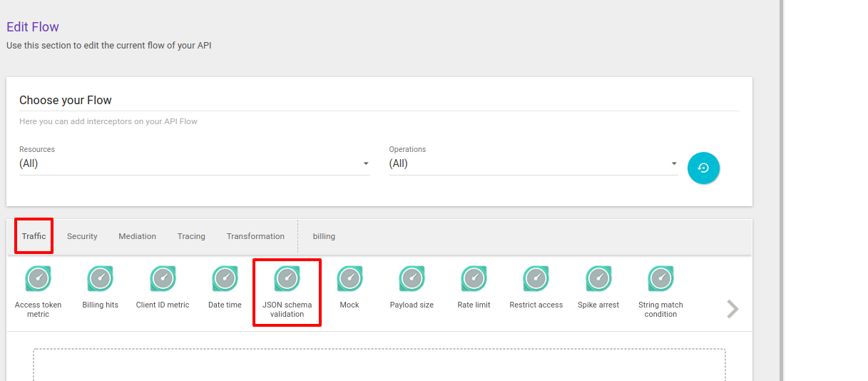Show more interceptors with right chevron
The height and width of the screenshot is (381, 868).
(x=732, y=309)
